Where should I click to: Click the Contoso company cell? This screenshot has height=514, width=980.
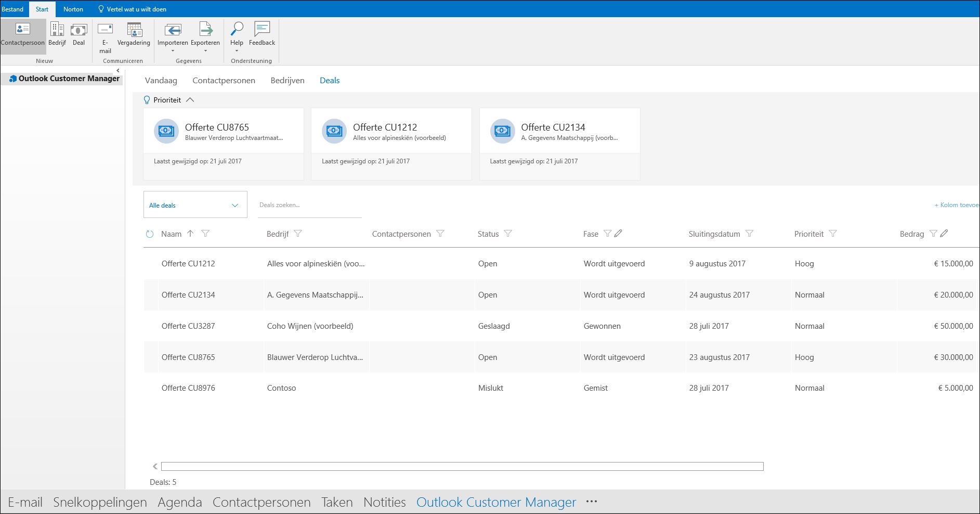coord(281,388)
